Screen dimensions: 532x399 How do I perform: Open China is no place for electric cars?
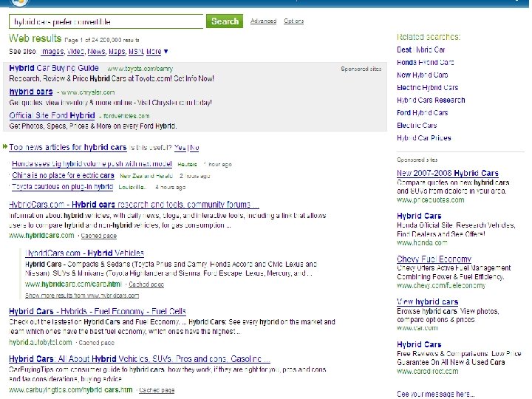[x=63, y=175]
